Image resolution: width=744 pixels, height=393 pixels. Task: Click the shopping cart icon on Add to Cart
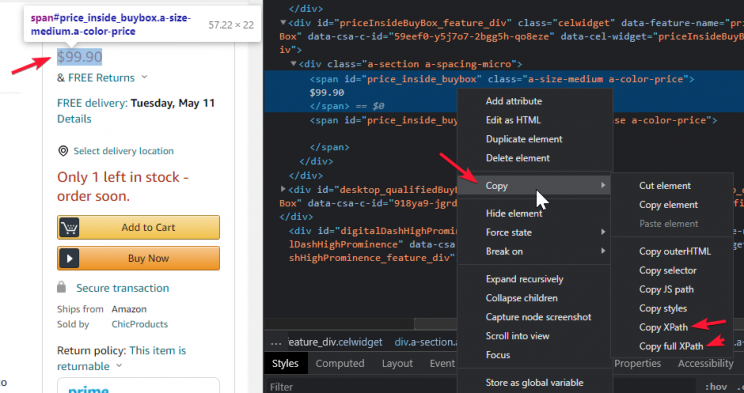click(69, 228)
